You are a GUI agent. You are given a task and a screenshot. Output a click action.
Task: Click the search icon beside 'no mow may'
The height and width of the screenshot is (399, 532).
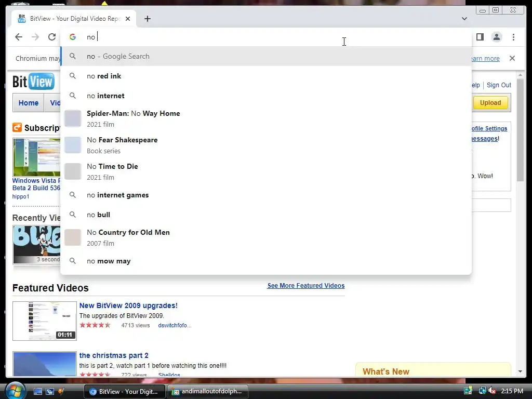[x=73, y=261]
